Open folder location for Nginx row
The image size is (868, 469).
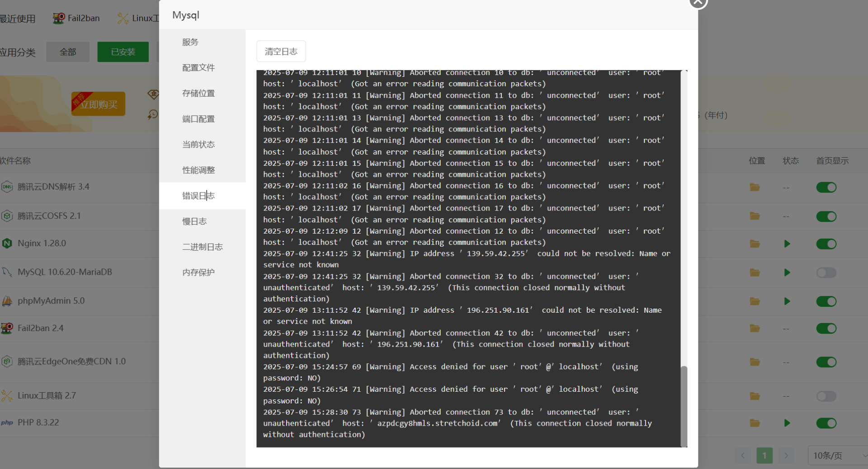click(755, 244)
